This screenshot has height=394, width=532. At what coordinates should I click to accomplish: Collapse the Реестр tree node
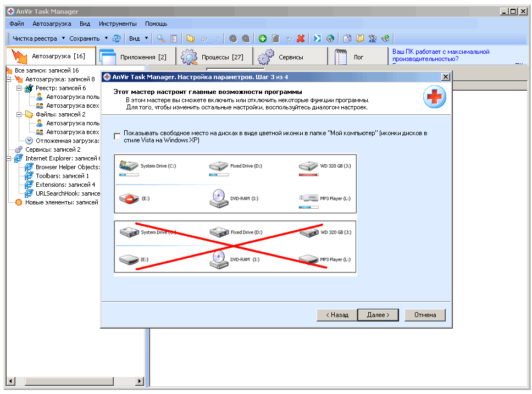pyautogui.click(x=18, y=88)
